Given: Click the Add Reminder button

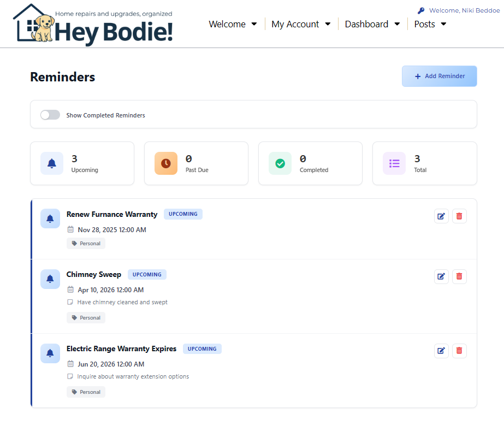Looking at the screenshot, I should click(x=439, y=76).
